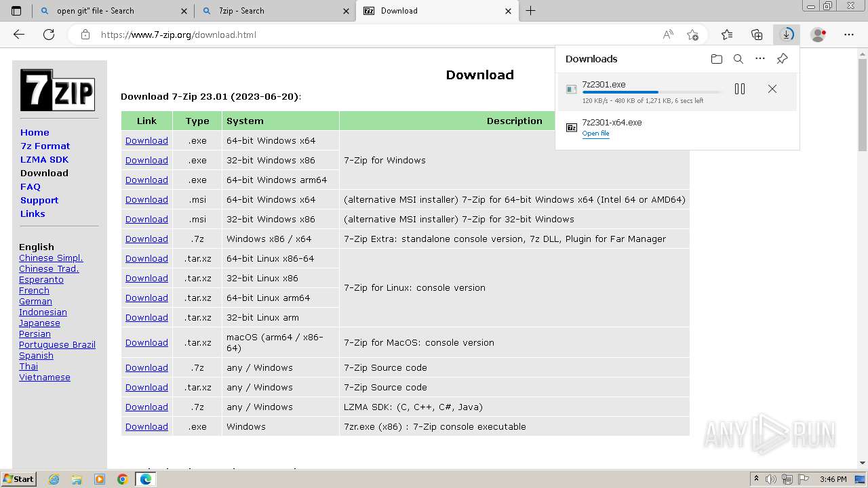This screenshot has width=868, height=488.
Task: Download macOS console version
Action: click(146, 342)
